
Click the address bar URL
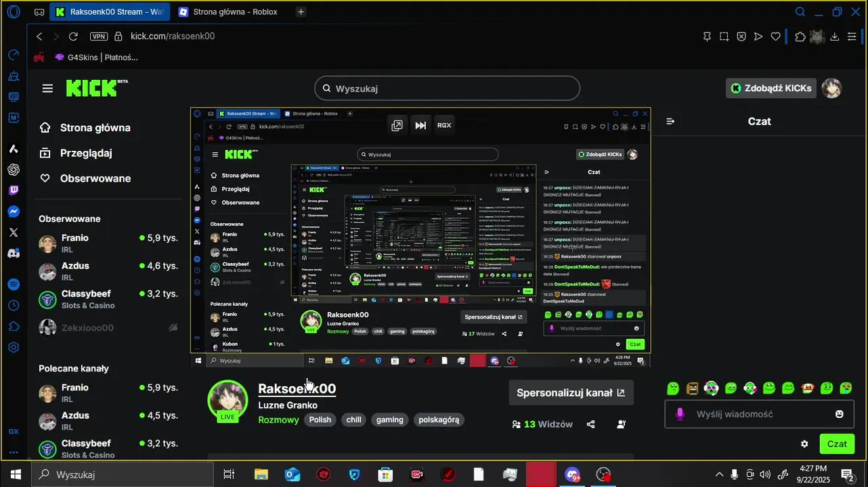(x=173, y=36)
